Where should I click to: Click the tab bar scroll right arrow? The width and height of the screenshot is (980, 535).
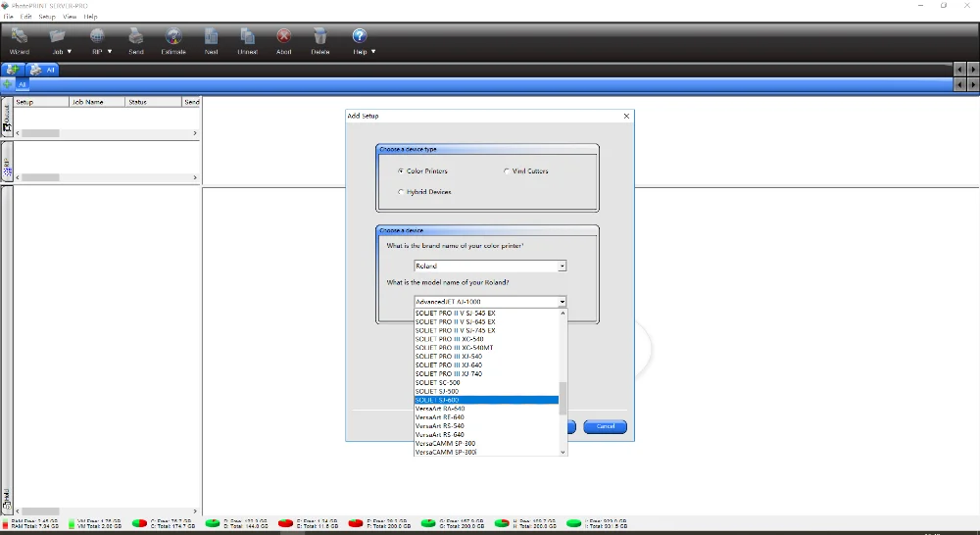(x=973, y=70)
